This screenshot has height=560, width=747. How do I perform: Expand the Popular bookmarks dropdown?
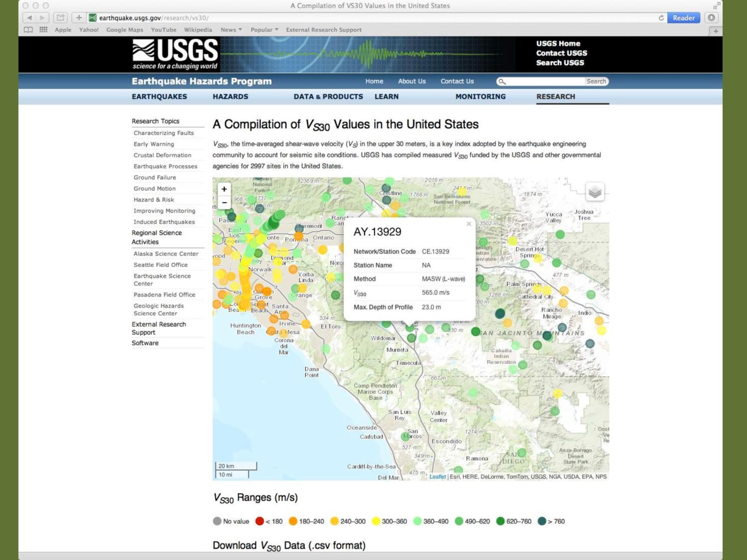coord(264,29)
